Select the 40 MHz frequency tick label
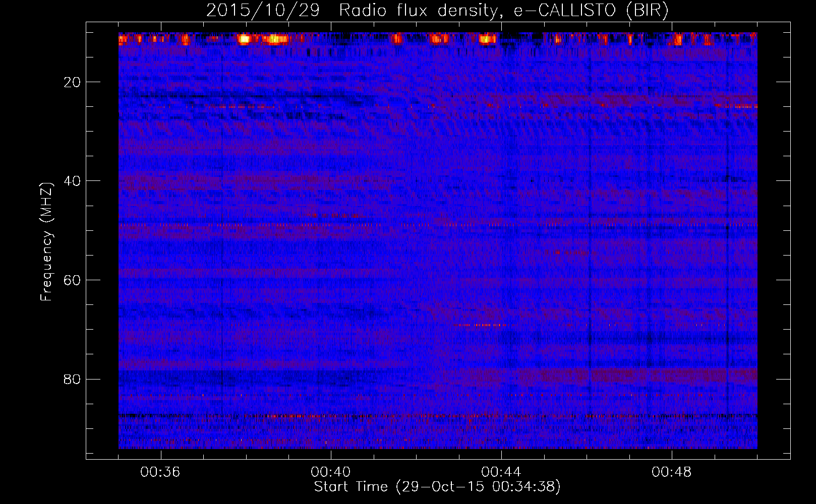Image resolution: width=816 pixels, height=504 pixels. 72,181
